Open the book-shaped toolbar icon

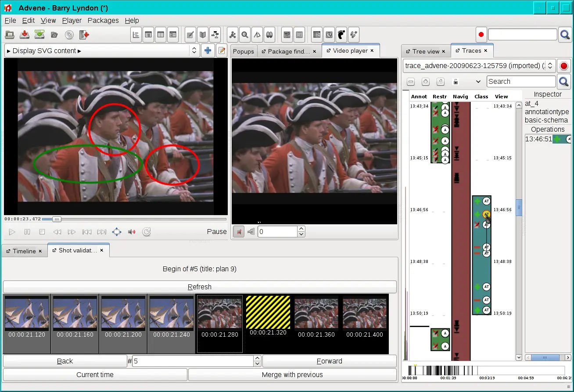point(203,35)
